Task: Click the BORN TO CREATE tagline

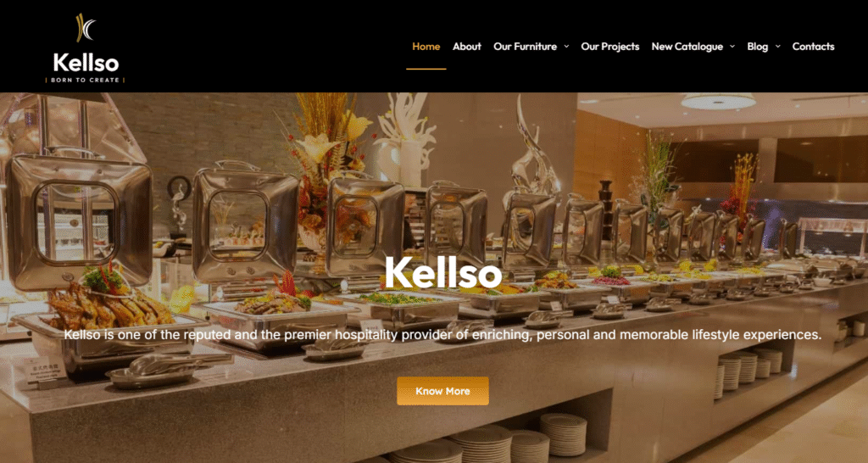Action: (86, 81)
